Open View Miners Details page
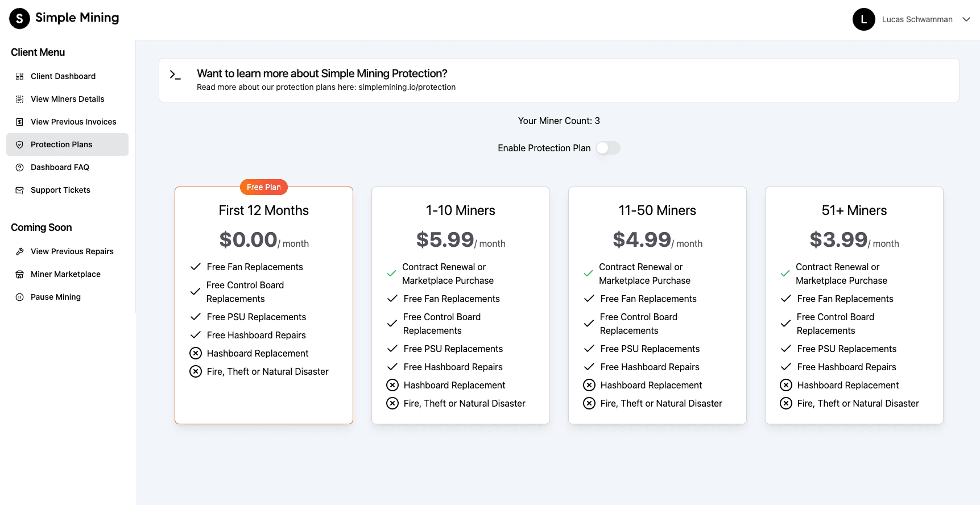The width and height of the screenshot is (980, 505). coord(67,99)
